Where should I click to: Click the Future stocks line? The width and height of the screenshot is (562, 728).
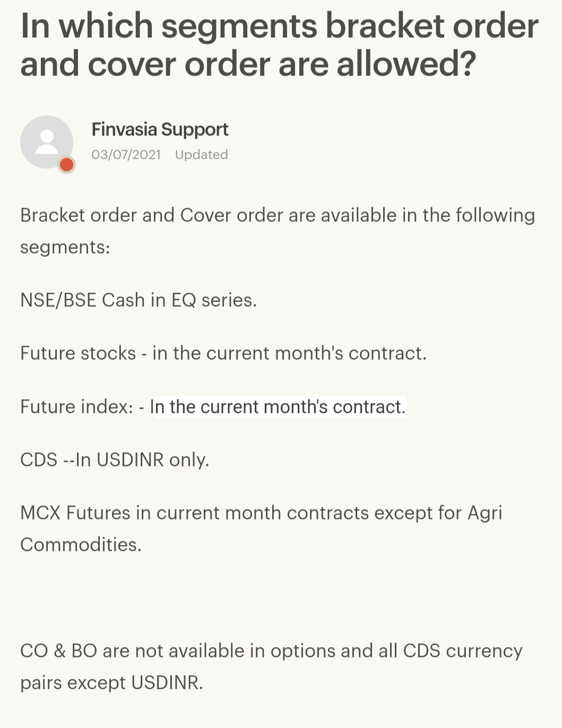(x=223, y=353)
